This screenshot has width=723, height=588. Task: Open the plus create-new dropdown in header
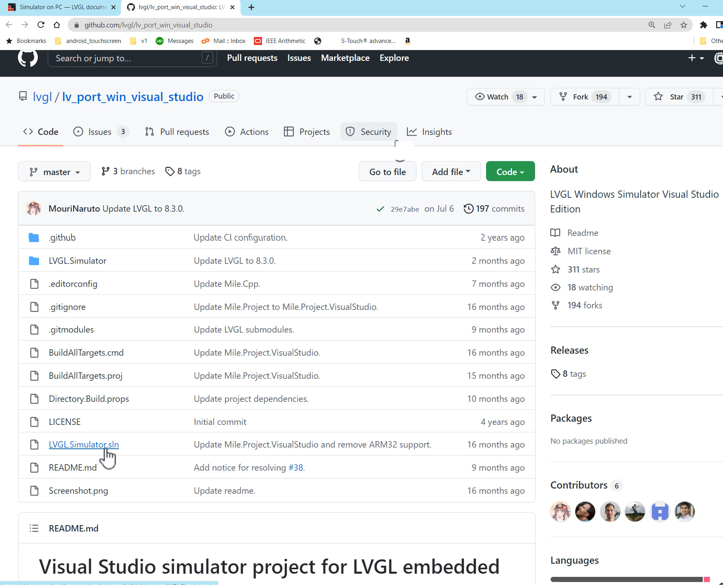[696, 58]
